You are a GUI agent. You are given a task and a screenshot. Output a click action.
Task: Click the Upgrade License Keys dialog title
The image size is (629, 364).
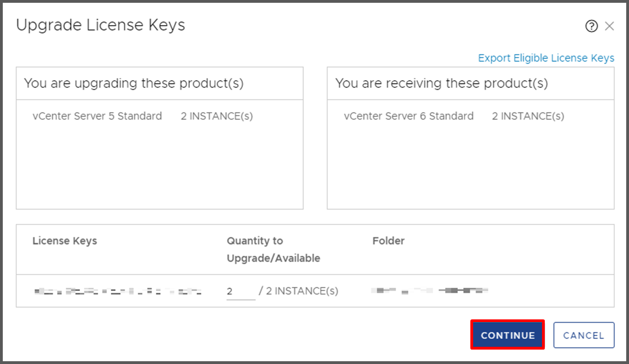click(100, 25)
